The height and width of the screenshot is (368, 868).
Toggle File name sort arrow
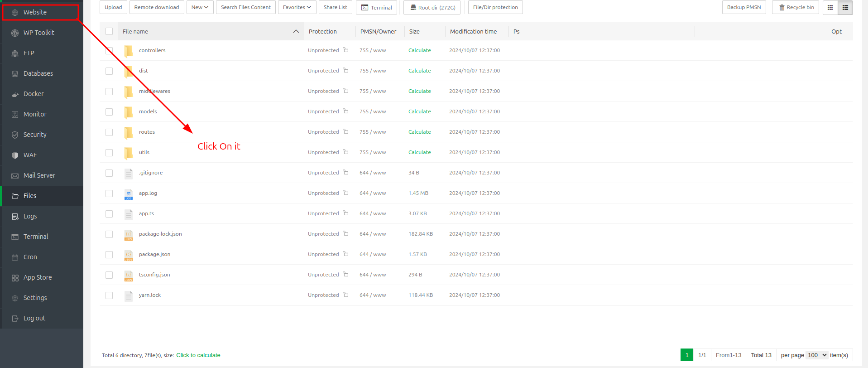tap(296, 31)
